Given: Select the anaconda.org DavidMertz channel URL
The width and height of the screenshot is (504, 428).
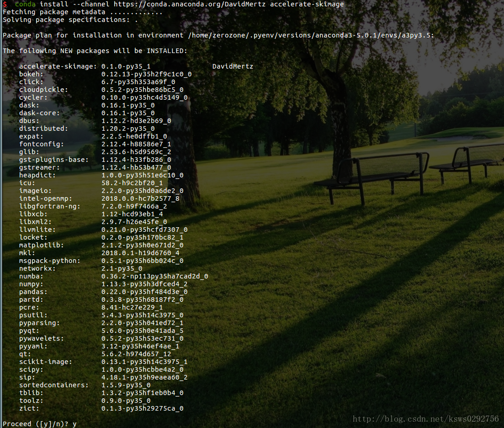Looking at the screenshot, I should click(189, 4).
